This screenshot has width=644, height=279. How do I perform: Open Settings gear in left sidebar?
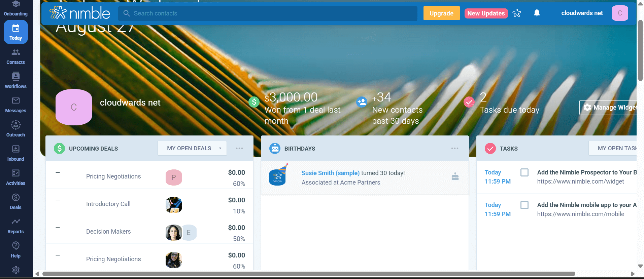pos(16,270)
